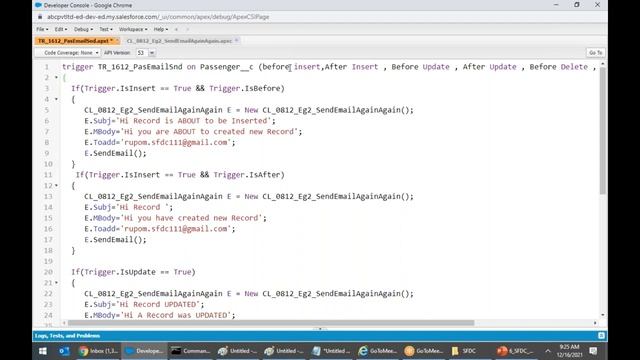The height and width of the screenshot is (360, 640).
Task: Open the GoToMeeting app taskbar item
Action: (424, 351)
